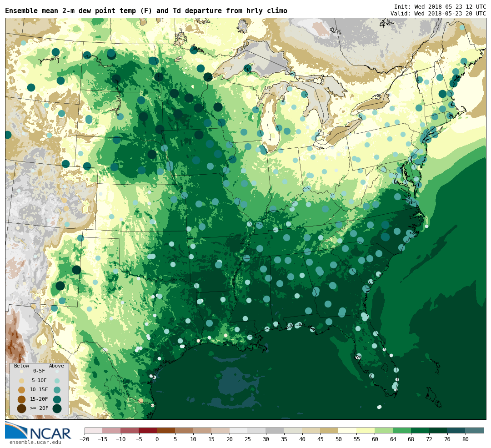Click the below-climo 10-15F orange-brown legend circle
491x448 pixels.
(x=22, y=390)
